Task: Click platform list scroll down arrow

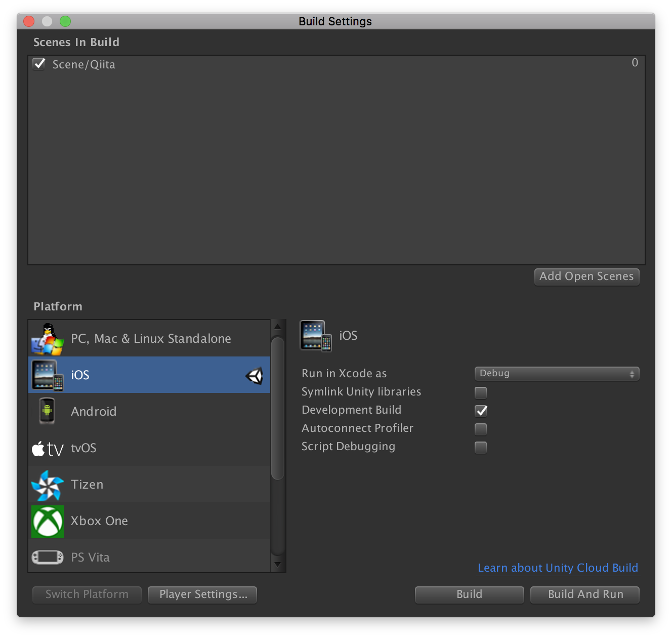Action: point(278,565)
